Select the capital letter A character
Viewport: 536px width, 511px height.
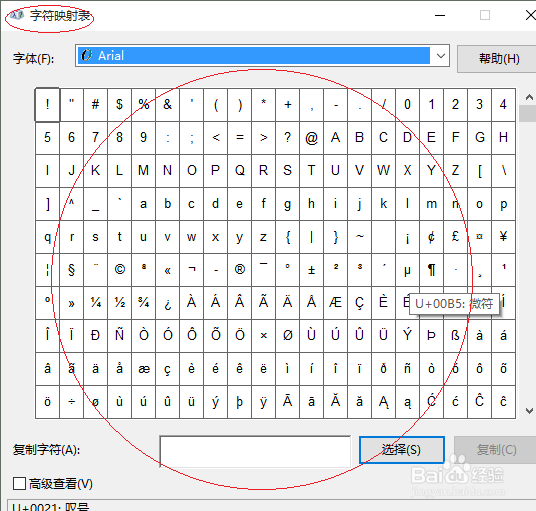click(335, 138)
